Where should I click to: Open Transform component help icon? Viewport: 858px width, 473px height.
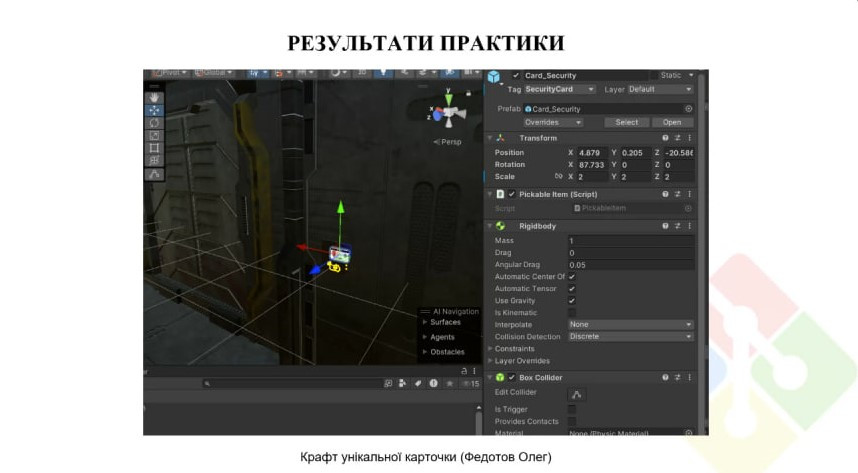(x=665, y=138)
